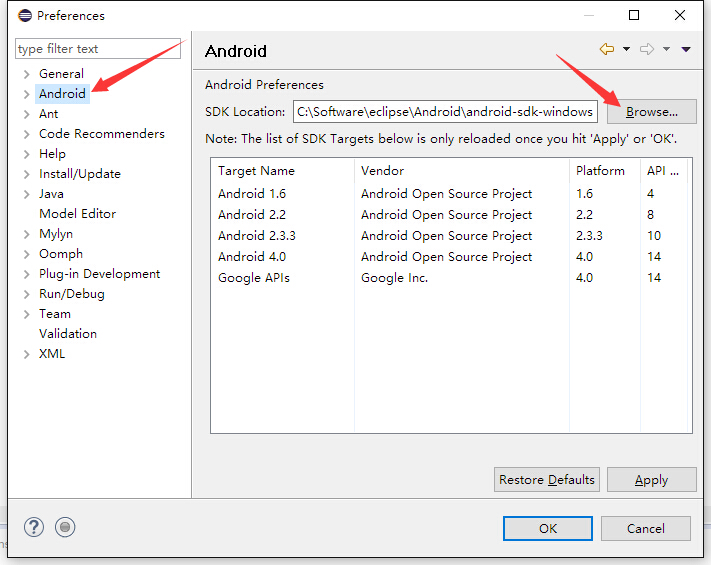Expand the Oomph tree node
The height and width of the screenshot is (565, 711).
(x=26, y=254)
